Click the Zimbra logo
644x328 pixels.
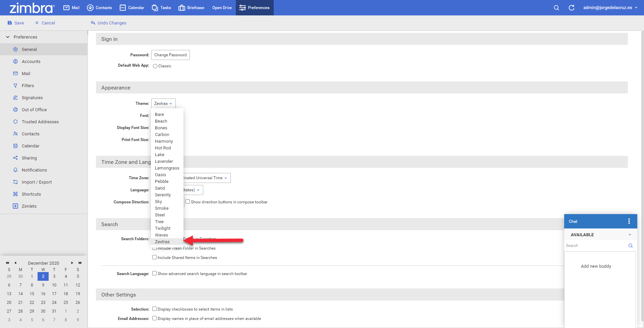tap(32, 8)
